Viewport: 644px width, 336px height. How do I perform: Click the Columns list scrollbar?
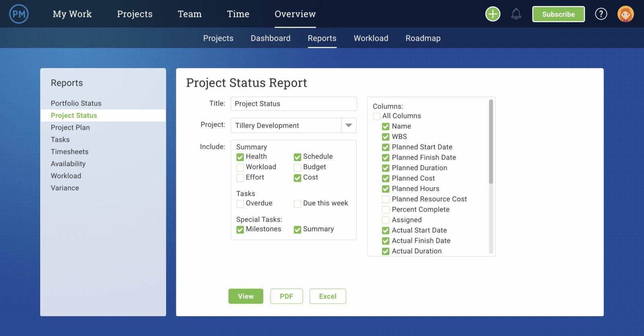(491, 141)
